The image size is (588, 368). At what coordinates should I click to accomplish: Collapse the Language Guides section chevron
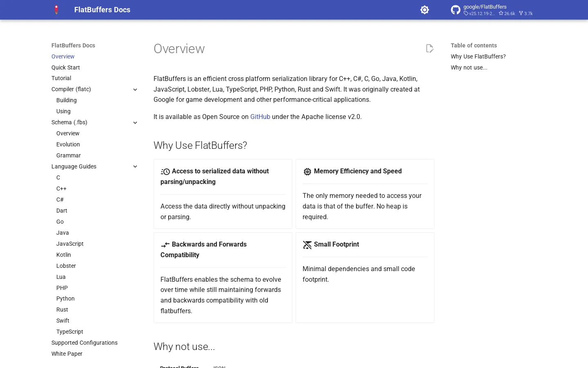click(135, 167)
